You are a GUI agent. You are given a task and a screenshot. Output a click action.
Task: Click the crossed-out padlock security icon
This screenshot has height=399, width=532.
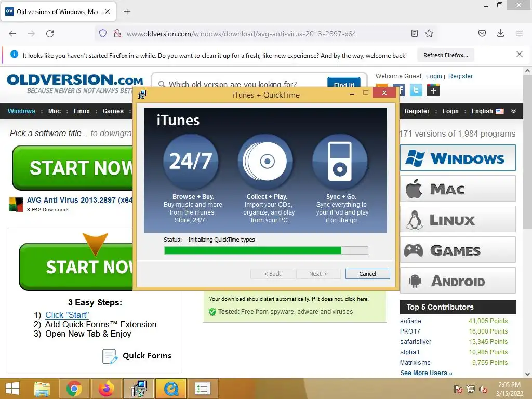[x=117, y=33]
